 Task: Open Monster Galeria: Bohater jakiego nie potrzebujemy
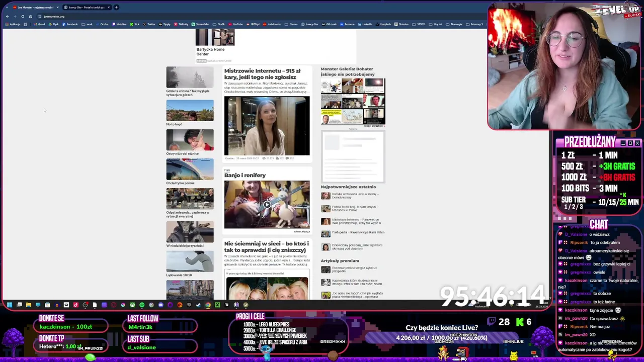[348, 71]
